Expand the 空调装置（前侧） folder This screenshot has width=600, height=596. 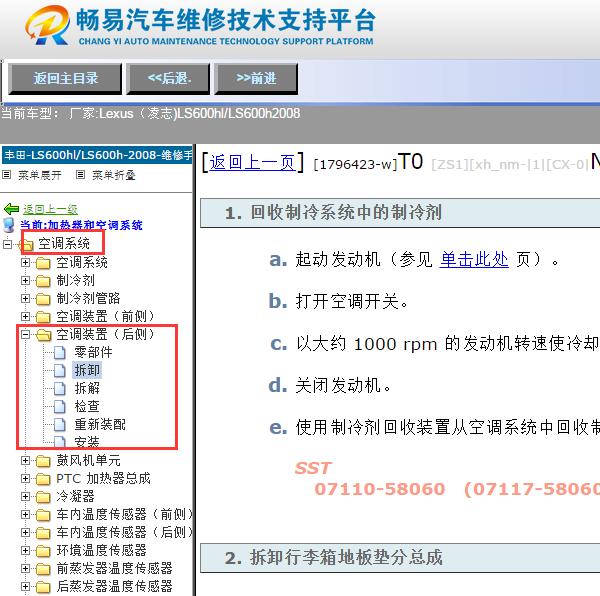coord(25,316)
